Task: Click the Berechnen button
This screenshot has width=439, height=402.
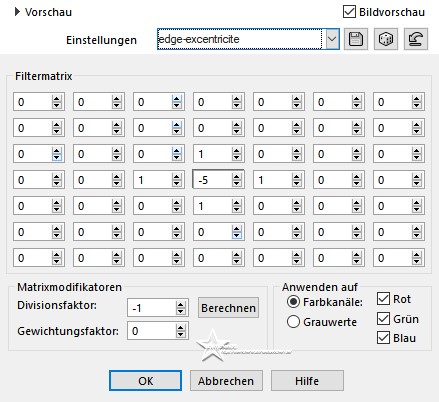Action: click(228, 308)
